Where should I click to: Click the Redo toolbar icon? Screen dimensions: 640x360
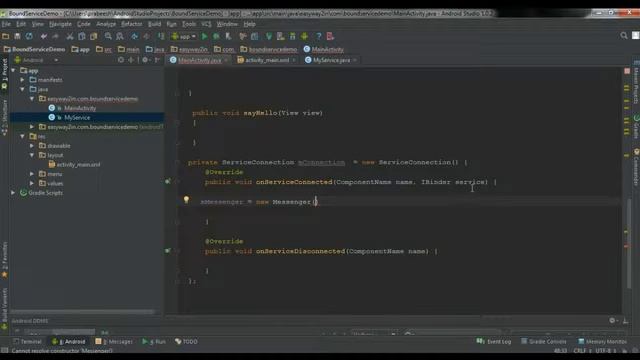pyautogui.click(x=56, y=36)
